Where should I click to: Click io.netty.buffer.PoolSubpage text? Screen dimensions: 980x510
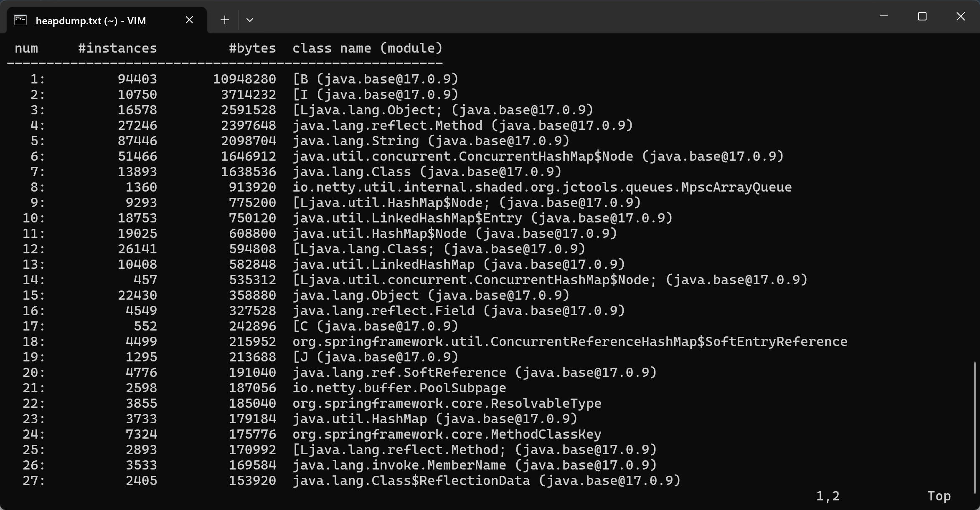point(399,388)
